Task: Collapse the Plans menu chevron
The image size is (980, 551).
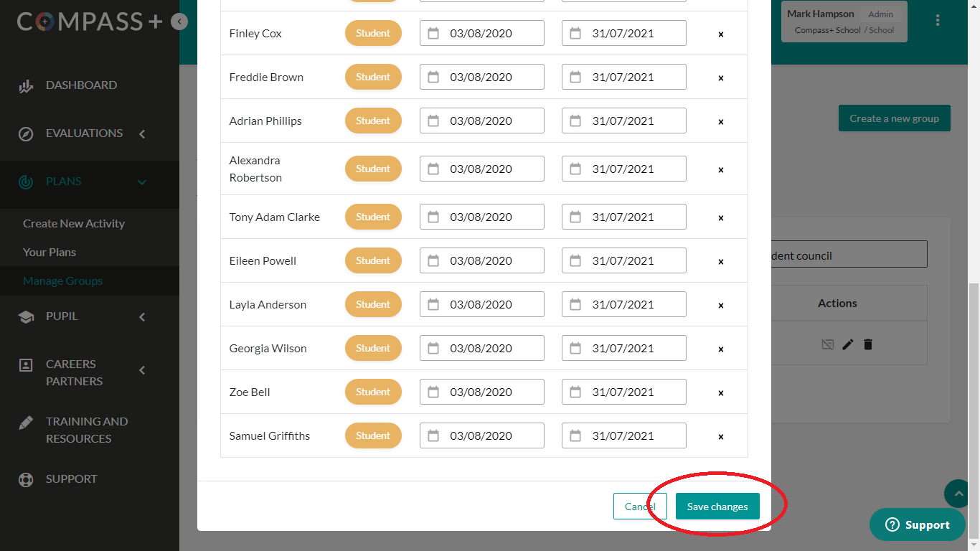Action: [142, 182]
